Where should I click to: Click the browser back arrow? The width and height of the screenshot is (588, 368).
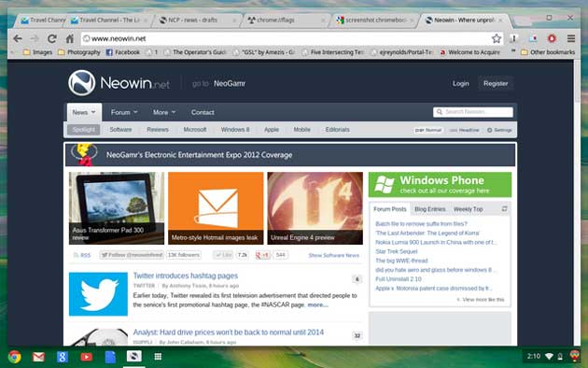(x=18, y=38)
